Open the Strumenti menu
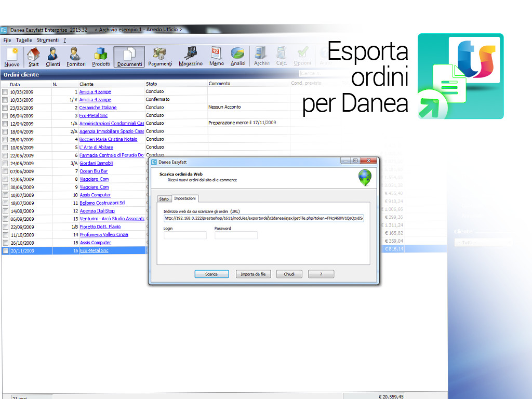The image size is (532, 399). [47, 40]
